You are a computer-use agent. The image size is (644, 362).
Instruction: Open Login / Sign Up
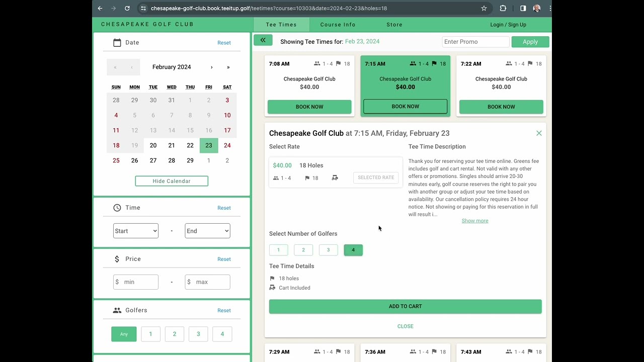coord(508,25)
